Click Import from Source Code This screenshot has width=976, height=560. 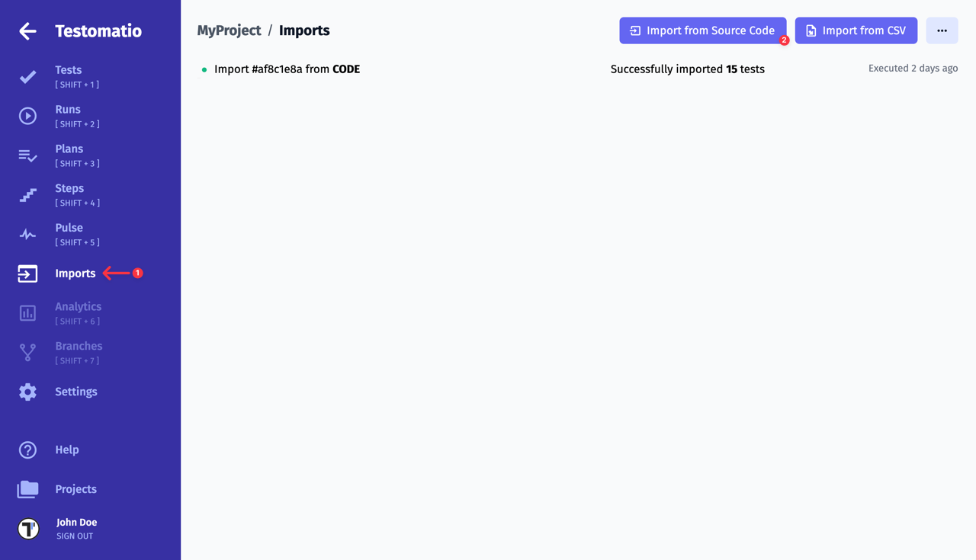tap(702, 30)
